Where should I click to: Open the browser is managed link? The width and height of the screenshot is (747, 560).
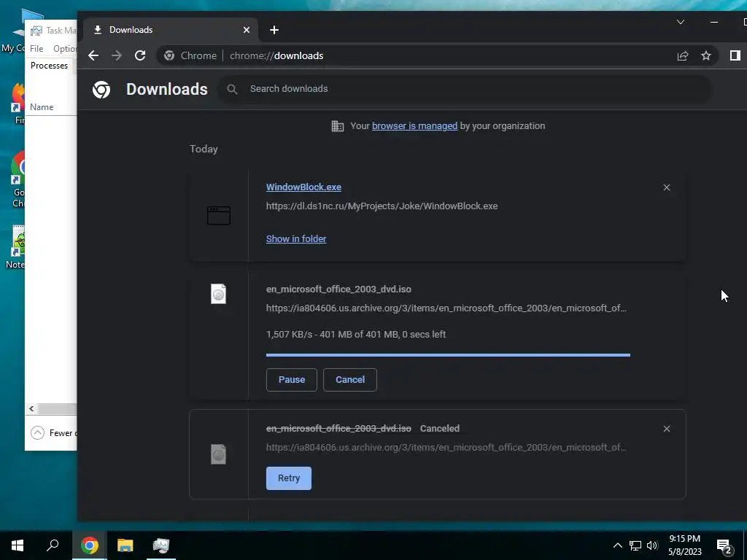click(414, 125)
